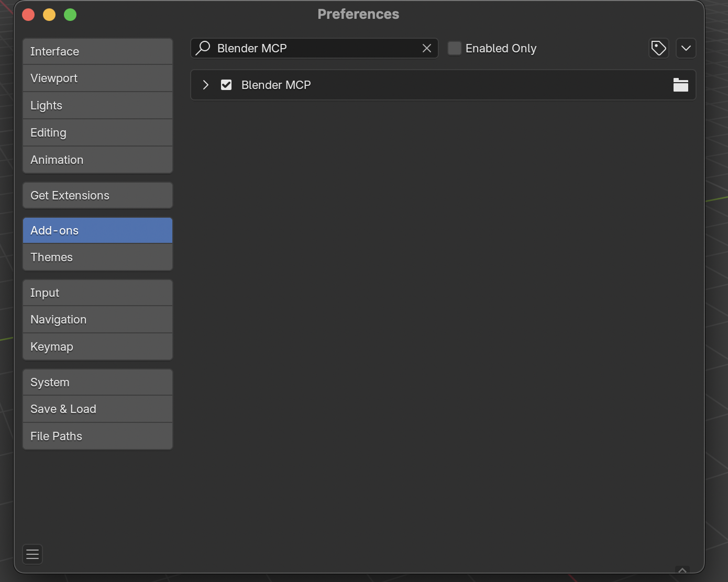Open the add-on folder icon for Blender MCP
This screenshot has height=582, width=728.
[x=681, y=85]
